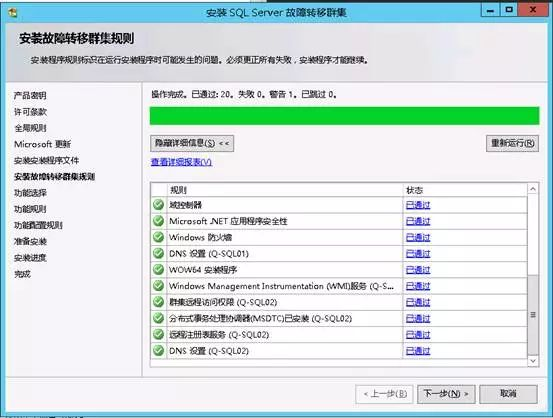Click 重新运行(R) to rerun the rules
This screenshot has height=418, width=553.
pyautogui.click(x=512, y=143)
